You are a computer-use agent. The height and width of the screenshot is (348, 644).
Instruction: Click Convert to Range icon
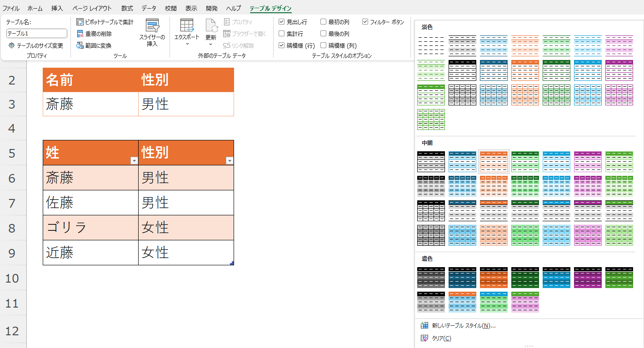[80, 45]
